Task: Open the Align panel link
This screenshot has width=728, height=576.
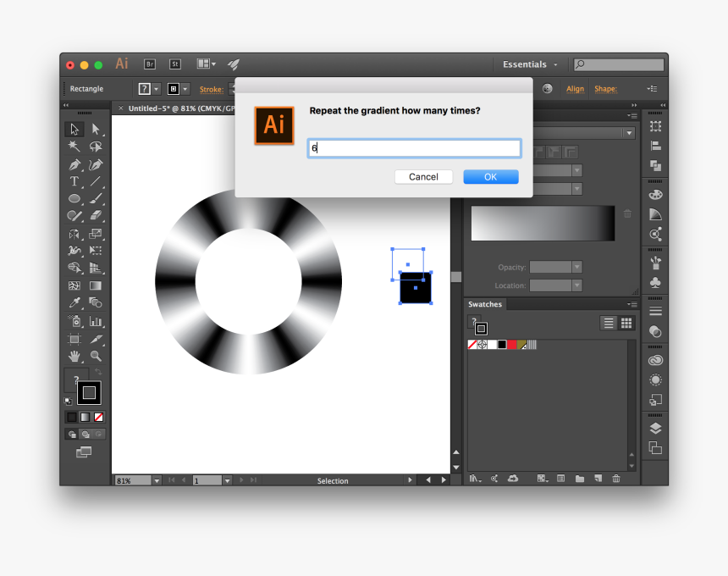Action: (x=575, y=89)
